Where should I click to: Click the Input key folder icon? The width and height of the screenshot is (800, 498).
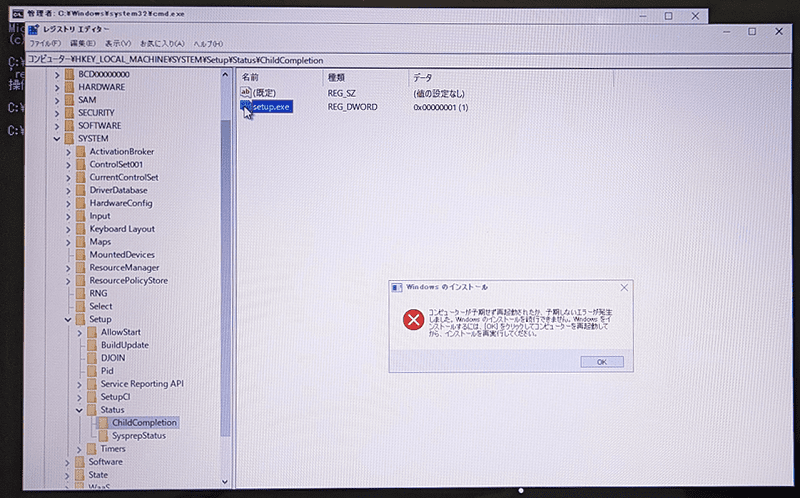tap(81, 216)
